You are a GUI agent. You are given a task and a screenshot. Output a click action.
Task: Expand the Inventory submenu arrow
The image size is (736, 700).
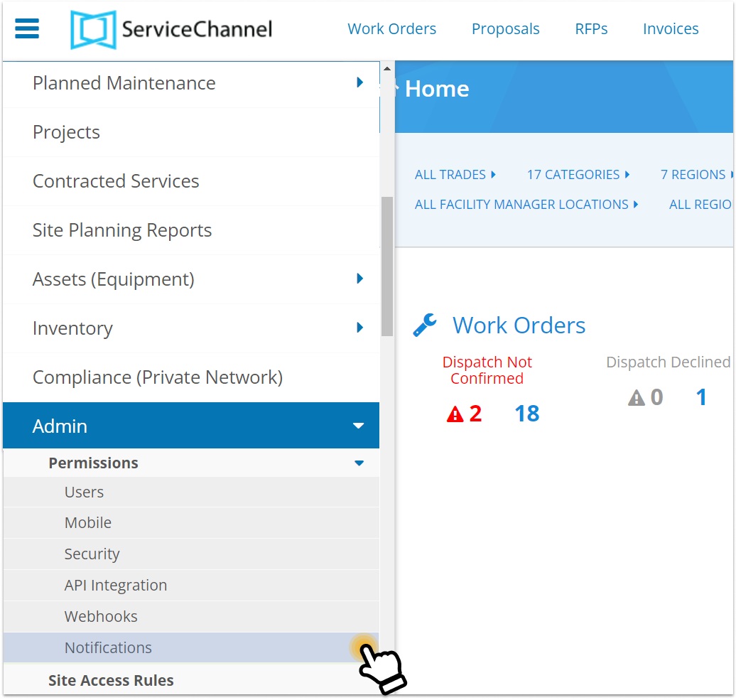[360, 327]
